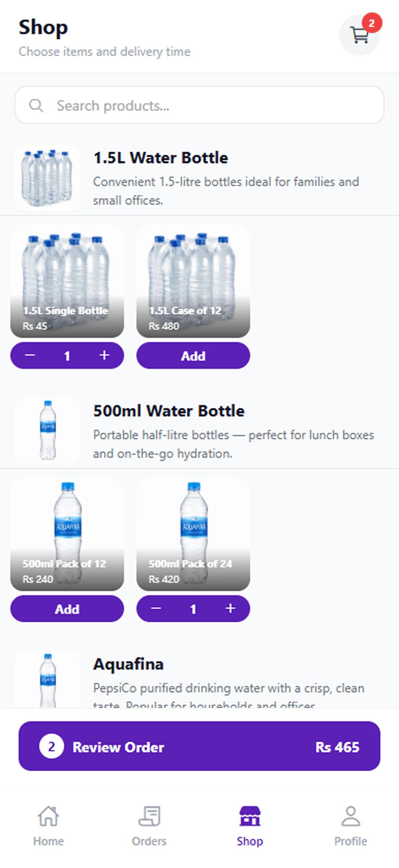Viewport: 399px width, 868px height.
Task: Add 500ml Pack of 12 to cart
Action: pyautogui.click(x=67, y=609)
